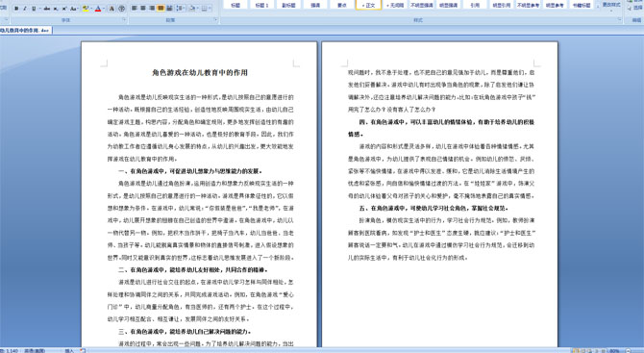644x353 pixels.
Task: Click the zoom out minus button
Action: coord(629,351)
